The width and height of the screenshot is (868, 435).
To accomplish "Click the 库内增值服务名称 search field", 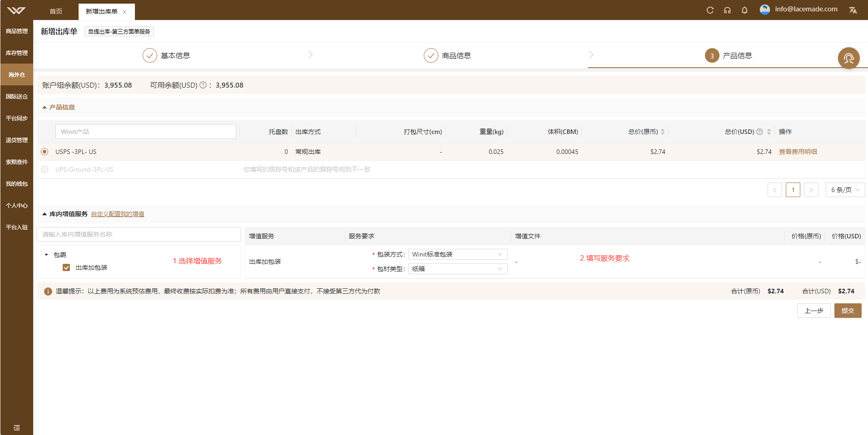I will tap(139, 234).
